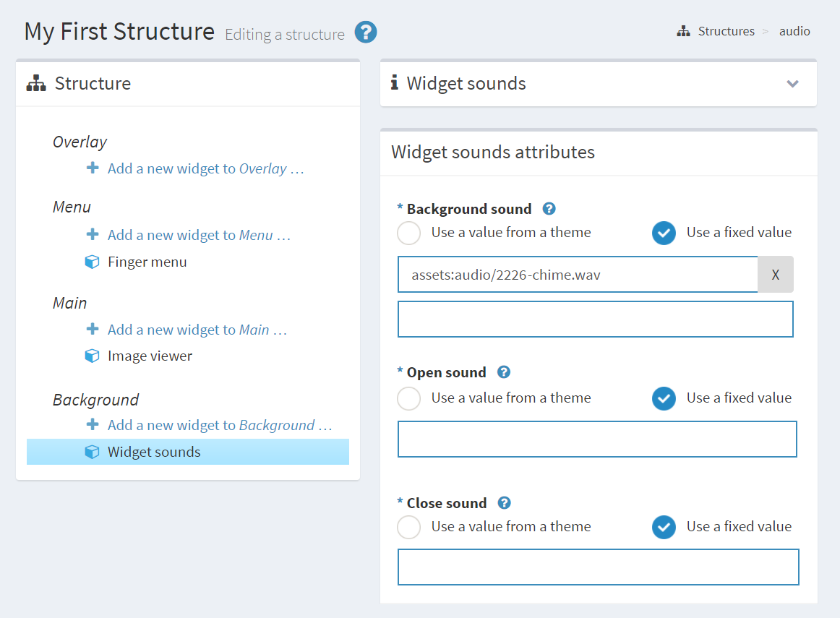840x618 pixels.
Task: Click the help icon next to Background sound
Action: pyautogui.click(x=549, y=209)
